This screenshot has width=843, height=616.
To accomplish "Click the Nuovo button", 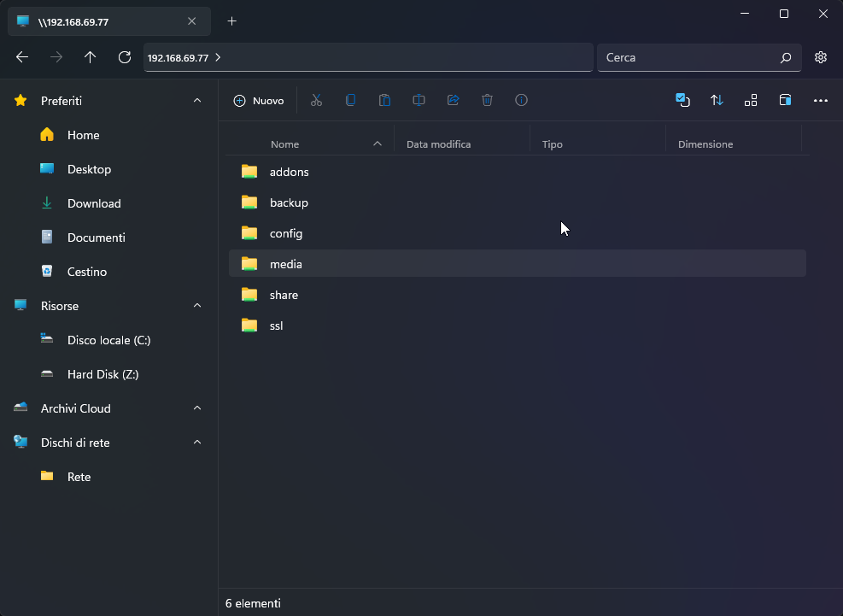I will tap(259, 101).
